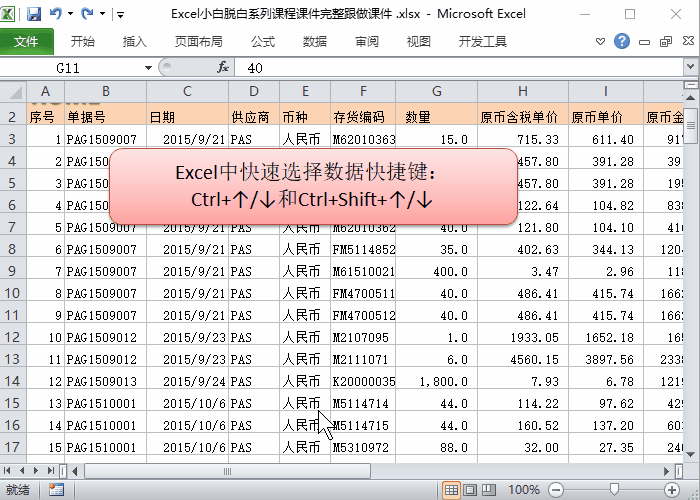Go to first sheet navigation arrow

7,471
